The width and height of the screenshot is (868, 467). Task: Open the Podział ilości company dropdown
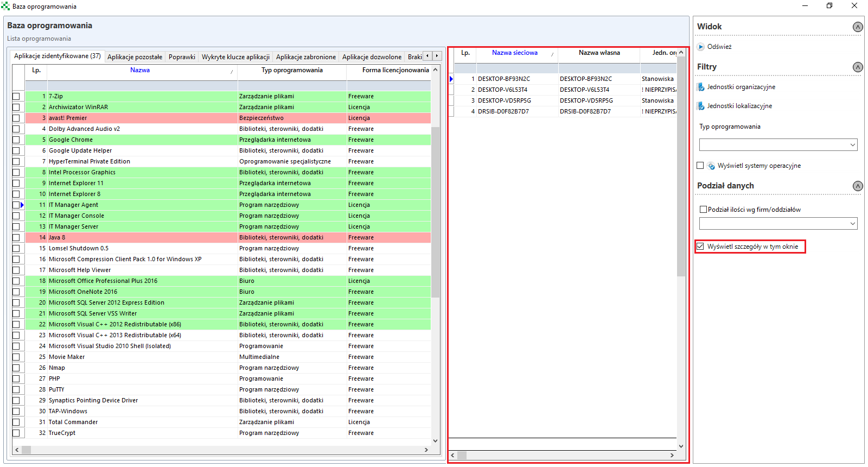click(x=853, y=224)
